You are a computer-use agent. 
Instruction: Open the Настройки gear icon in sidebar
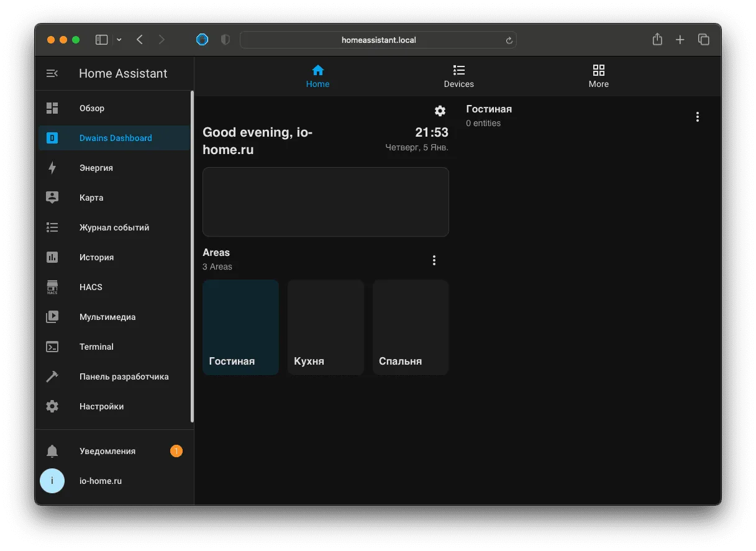[52, 406]
